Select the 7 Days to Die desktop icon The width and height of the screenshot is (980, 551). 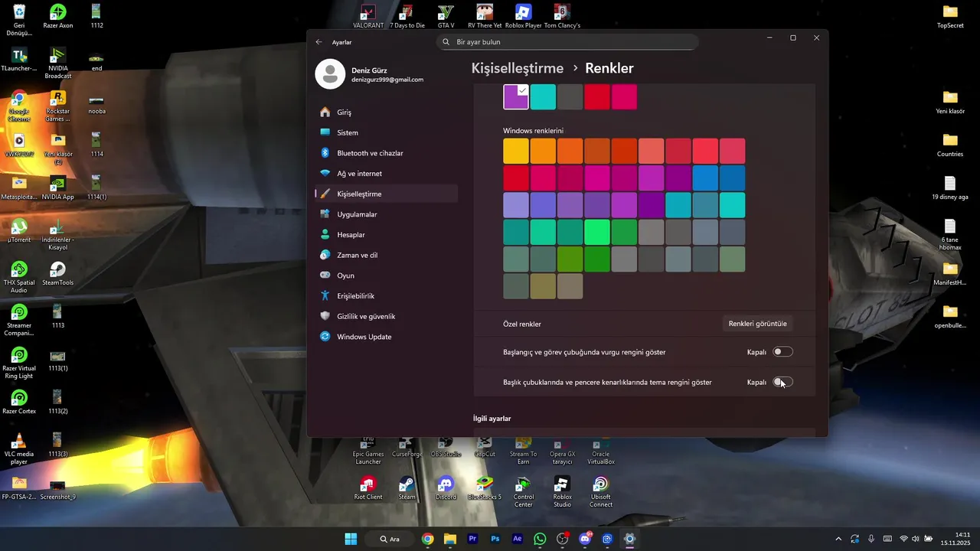pyautogui.click(x=407, y=16)
